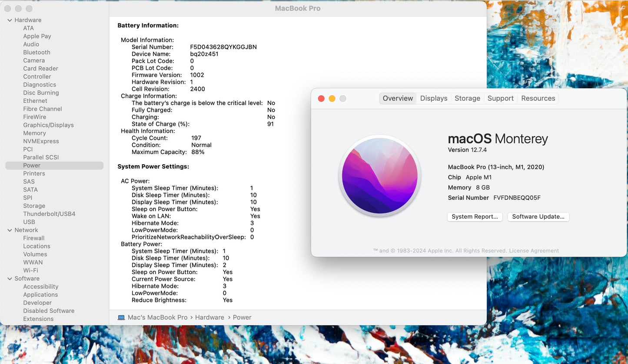Select Disc Burning in sidebar
628x364 pixels.
[x=41, y=93]
